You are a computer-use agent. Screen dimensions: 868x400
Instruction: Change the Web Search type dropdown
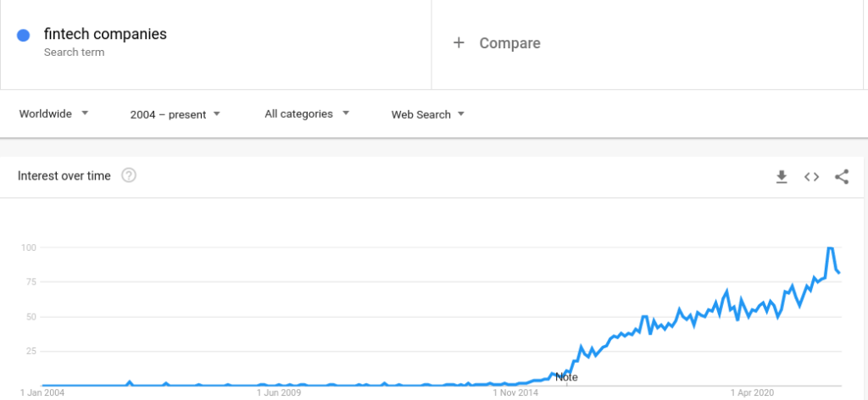pyautogui.click(x=427, y=114)
